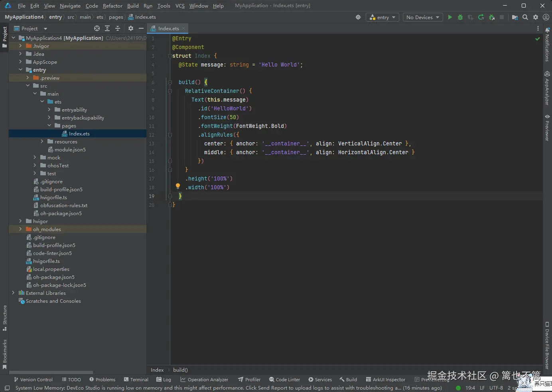552x392 pixels.
Task: Click the user account icon
Action: 546,17
